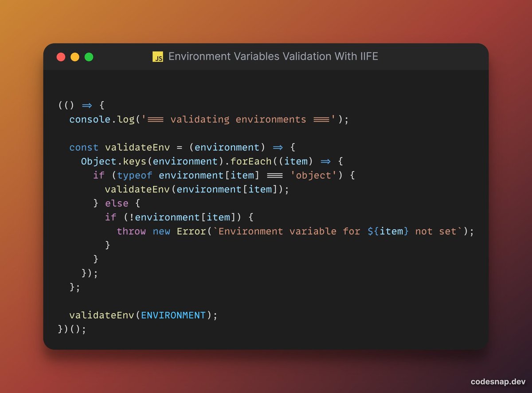Click the 'typeof' keyword
Image resolution: width=532 pixels, height=393 pixels.
135,175
